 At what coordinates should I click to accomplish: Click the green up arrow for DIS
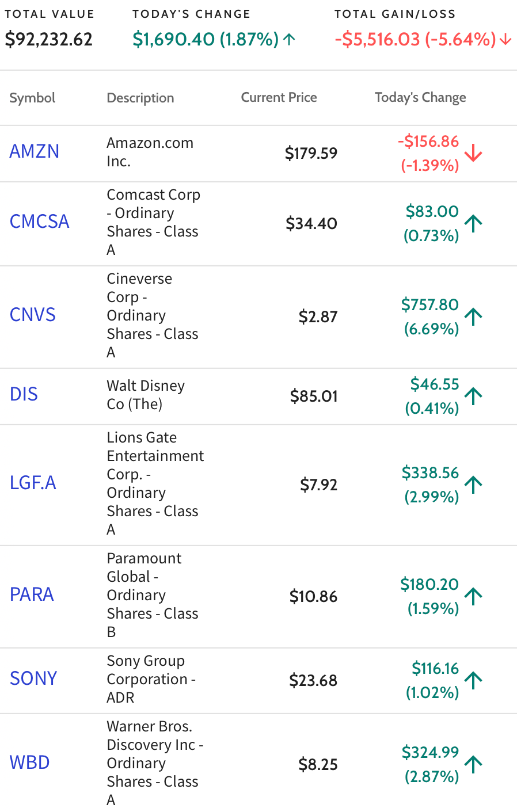473,396
